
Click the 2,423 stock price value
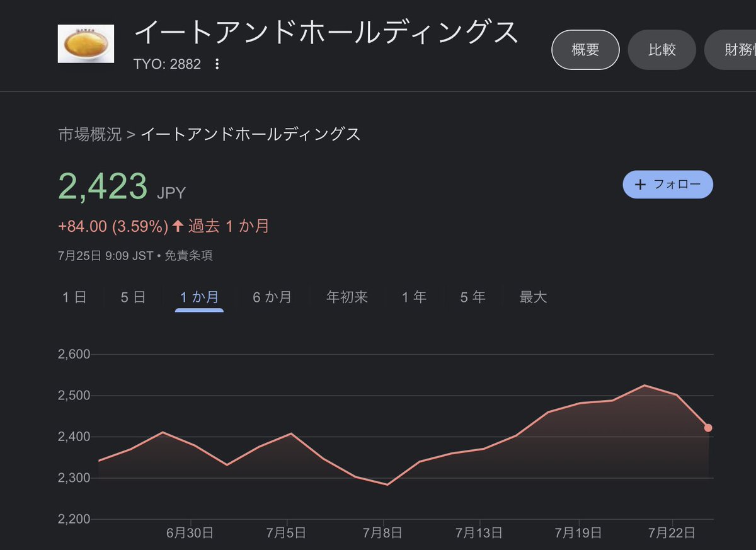[x=103, y=186]
